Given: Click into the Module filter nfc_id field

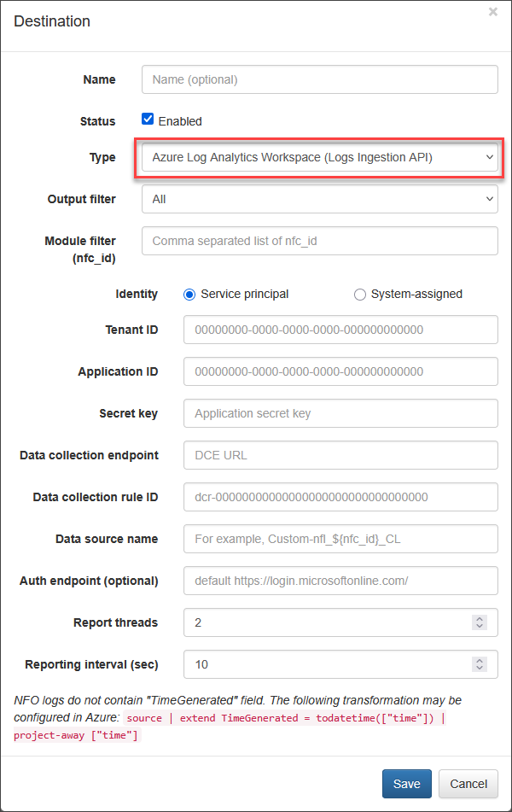Looking at the screenshot, I should 320,241.
